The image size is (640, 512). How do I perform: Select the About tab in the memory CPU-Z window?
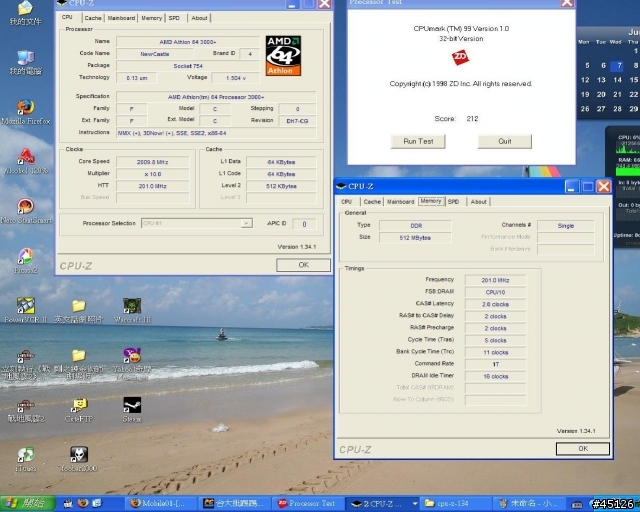coord(478,202)
